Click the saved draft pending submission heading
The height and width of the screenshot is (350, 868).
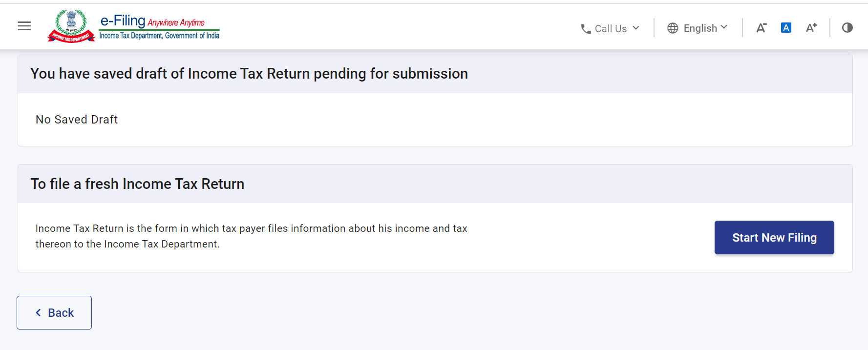pyautogui.click(x=249, y=74)
